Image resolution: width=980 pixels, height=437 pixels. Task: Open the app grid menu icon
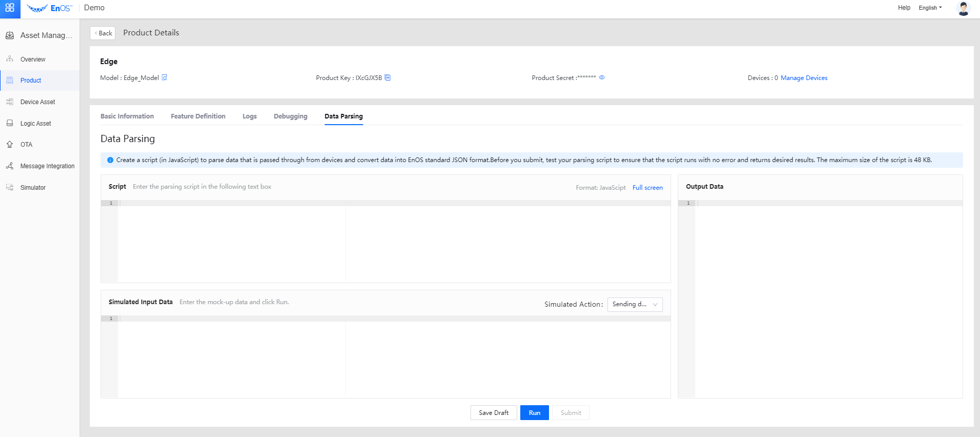click(x=10, y=8)
